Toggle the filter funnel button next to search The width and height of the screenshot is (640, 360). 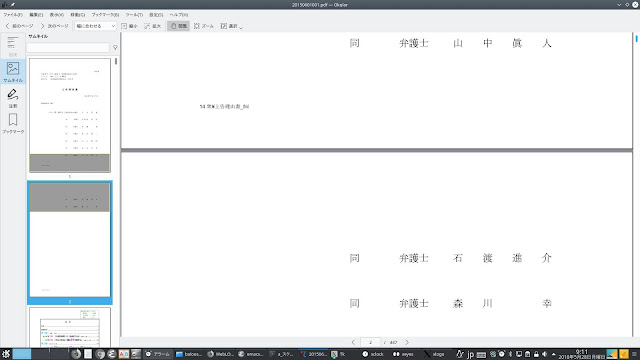tap(115, 47)
